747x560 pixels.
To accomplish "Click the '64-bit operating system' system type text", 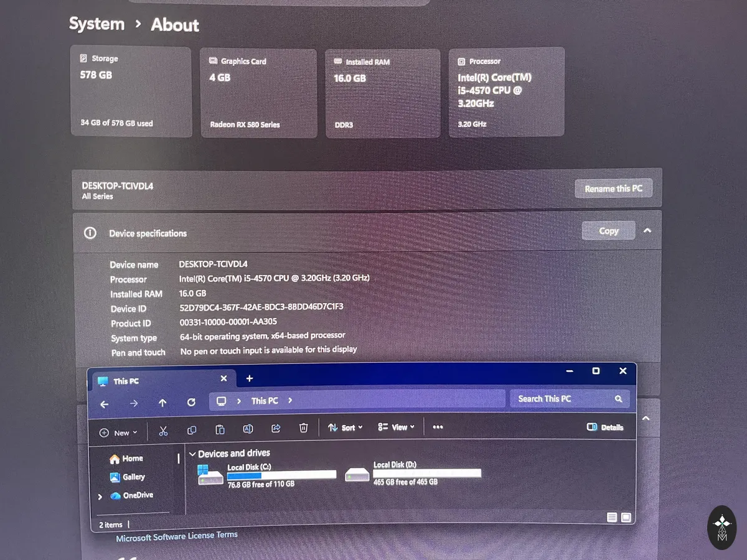I will (x=263, y=336).
